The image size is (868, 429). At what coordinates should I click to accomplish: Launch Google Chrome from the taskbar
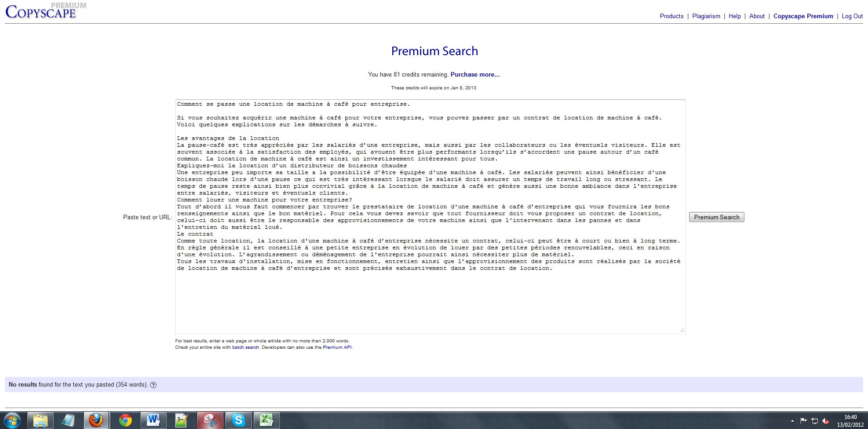coord(125,420)
